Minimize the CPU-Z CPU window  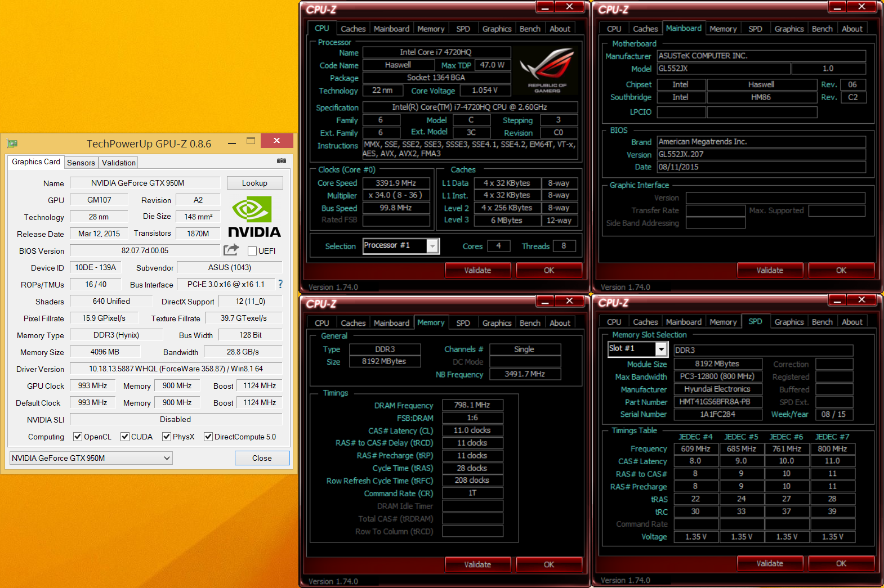[x=545, y=7]
